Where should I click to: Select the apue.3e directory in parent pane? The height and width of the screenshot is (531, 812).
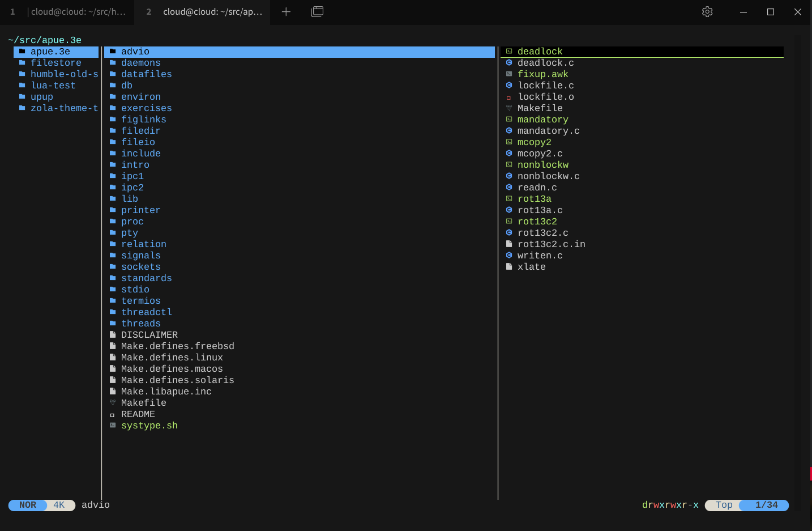[56, 52]
